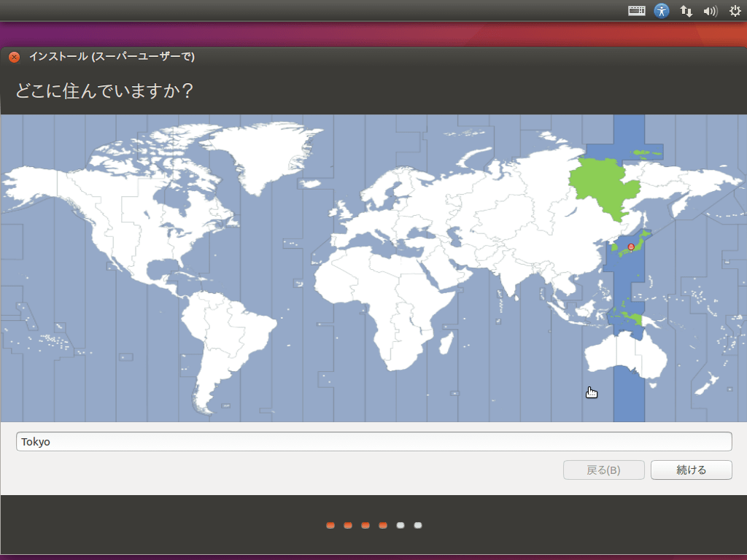Open the network connection indicator
747x560 pixels.
(686, 11)
